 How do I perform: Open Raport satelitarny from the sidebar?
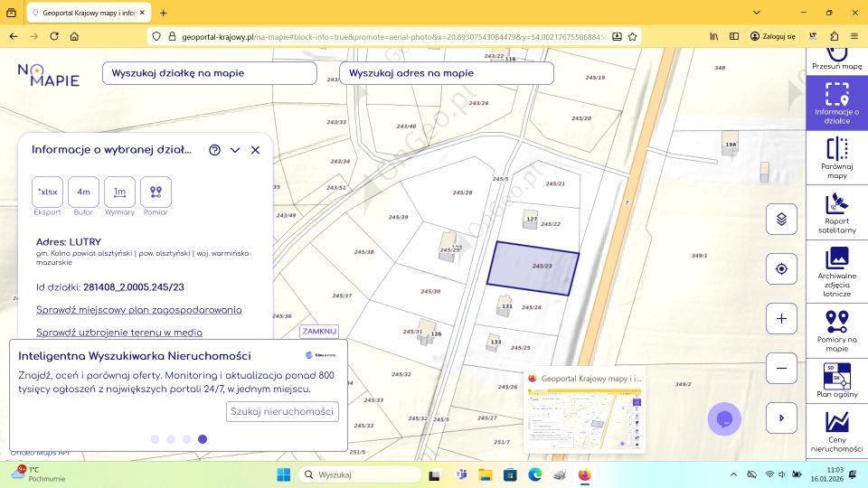pos(836,211)
